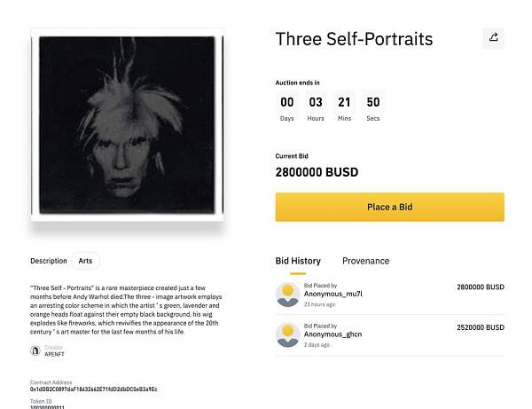Image resolution: width=532 pixels, height=409 pixels.
Task: Click the Description label
Action: click(x=49, y=261)
